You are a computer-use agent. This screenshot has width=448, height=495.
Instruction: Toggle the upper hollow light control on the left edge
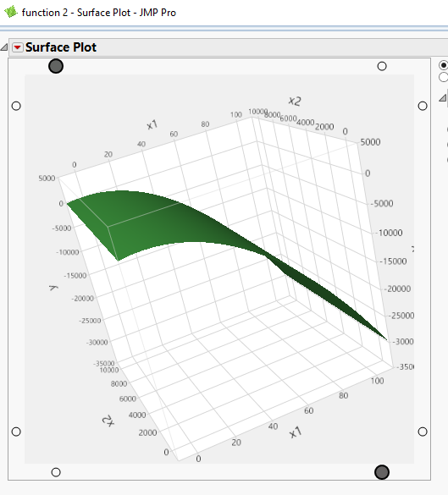[x=16, y=106]
